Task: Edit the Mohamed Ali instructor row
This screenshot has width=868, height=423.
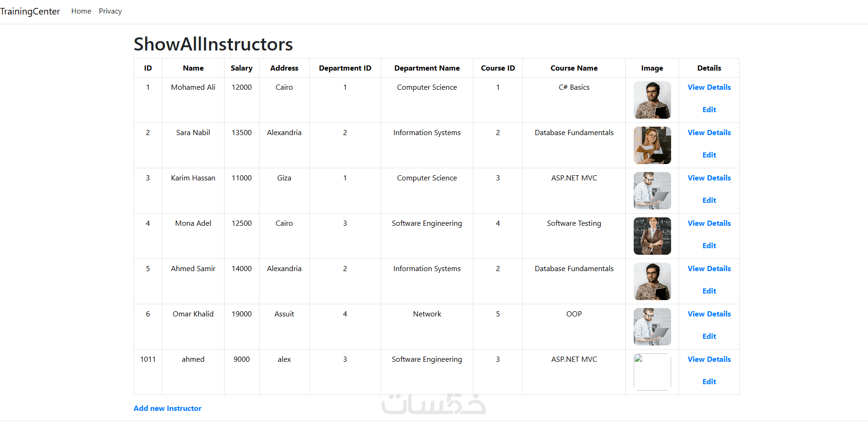Action: (x=709, y=110)
